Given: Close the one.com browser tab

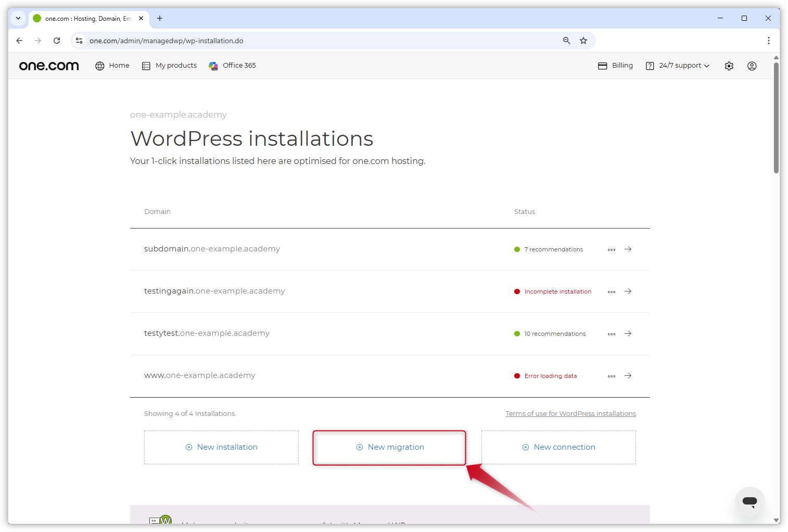Looking at the screenshot, I should point(141,18).
